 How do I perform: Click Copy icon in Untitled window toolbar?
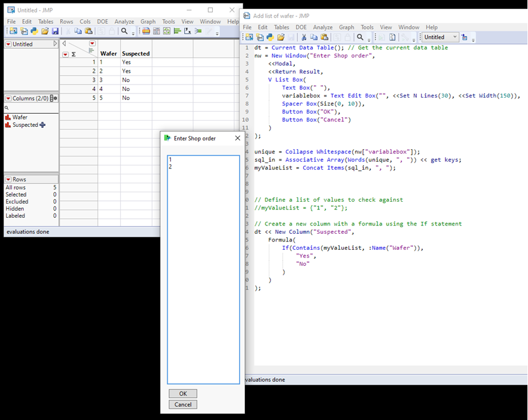(78, 32)
